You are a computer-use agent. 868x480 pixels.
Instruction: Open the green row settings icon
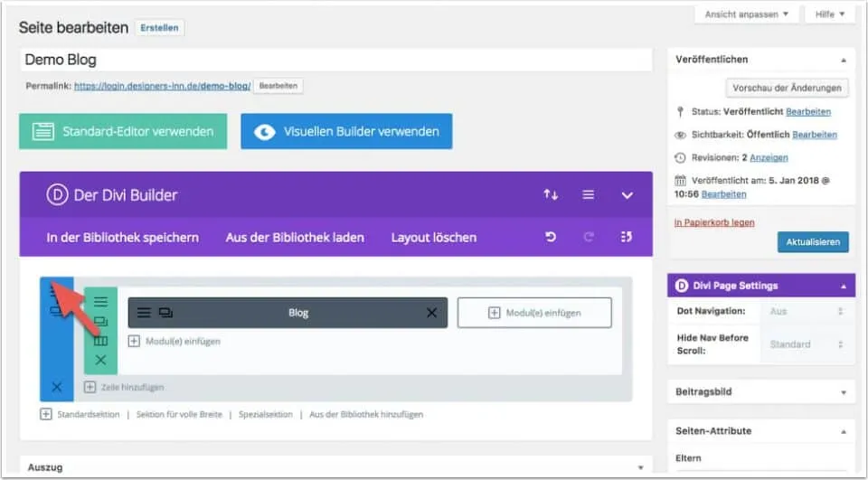pos(100,301)
